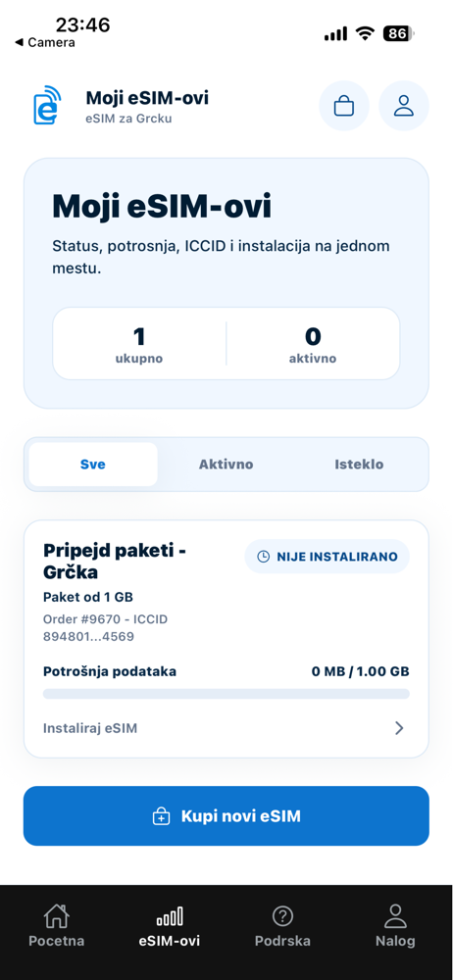
Task: Tap the aktivno active counter
Action: [x=313, y=344]
